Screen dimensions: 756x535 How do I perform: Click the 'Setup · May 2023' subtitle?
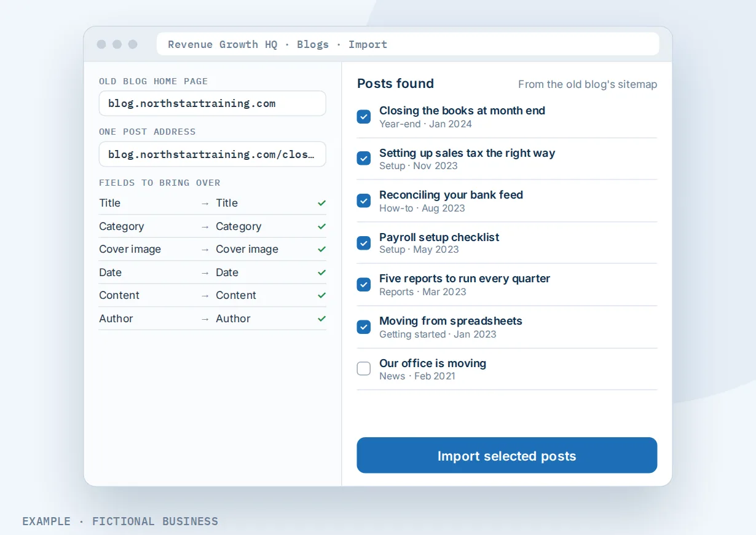point(419,250)
